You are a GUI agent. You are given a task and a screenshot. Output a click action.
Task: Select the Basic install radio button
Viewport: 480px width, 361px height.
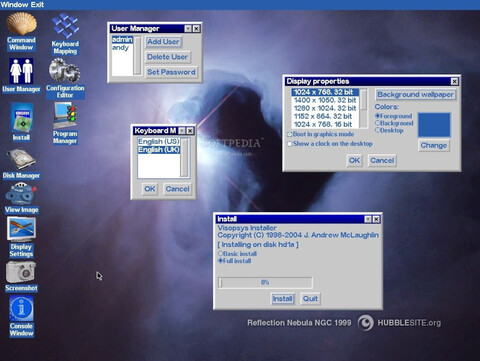[x=220, y=254]
